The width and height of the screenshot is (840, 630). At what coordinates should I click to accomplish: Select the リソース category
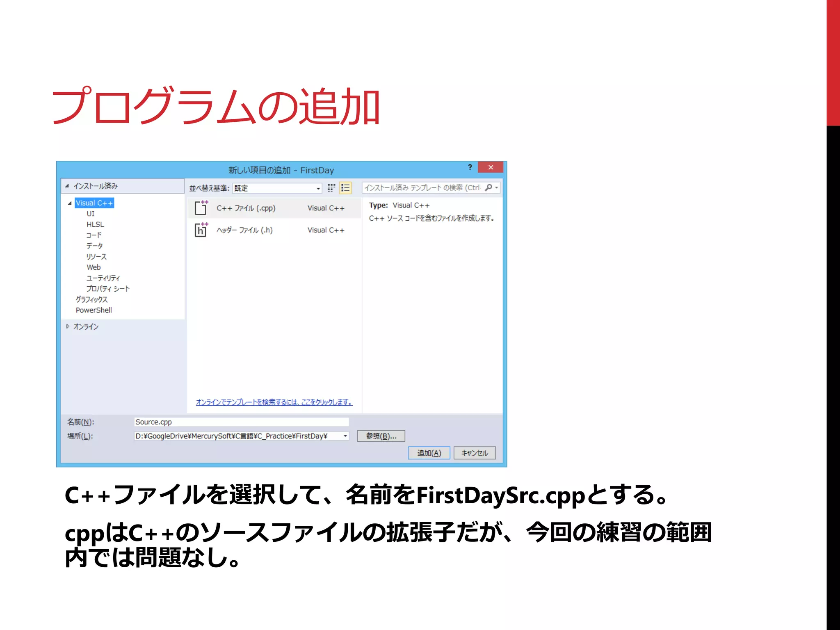[96, 256]
